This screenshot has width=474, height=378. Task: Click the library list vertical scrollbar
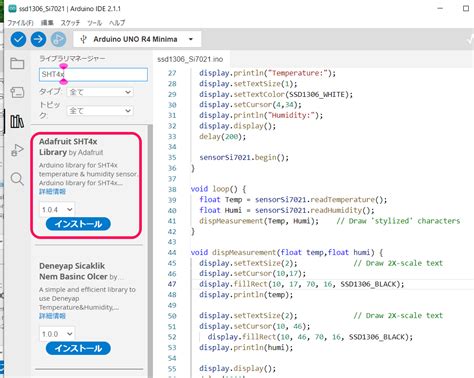[x=150, y=250]
